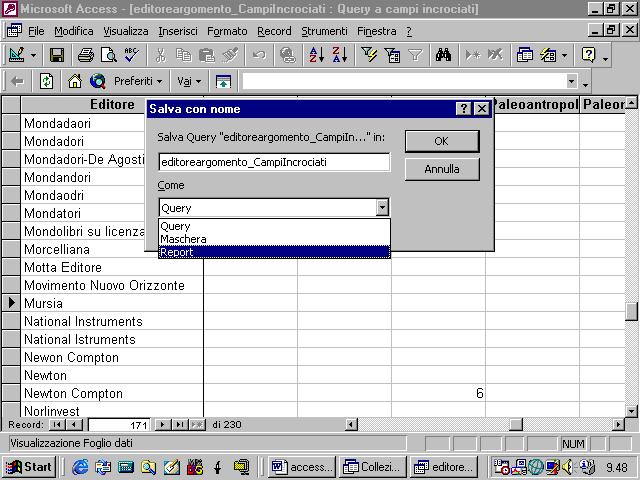640x480 pixels.
Task: Open the Formato menu
Action: point(227,31)
